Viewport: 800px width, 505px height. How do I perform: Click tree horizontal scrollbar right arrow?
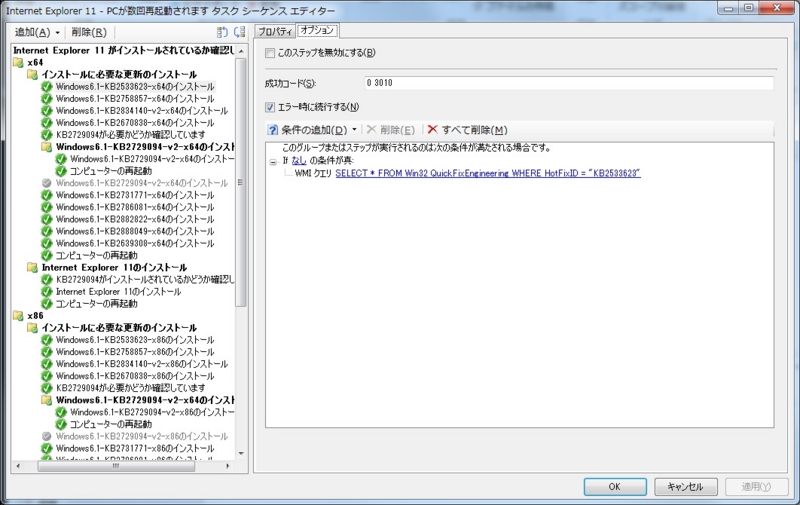[228, 466]
